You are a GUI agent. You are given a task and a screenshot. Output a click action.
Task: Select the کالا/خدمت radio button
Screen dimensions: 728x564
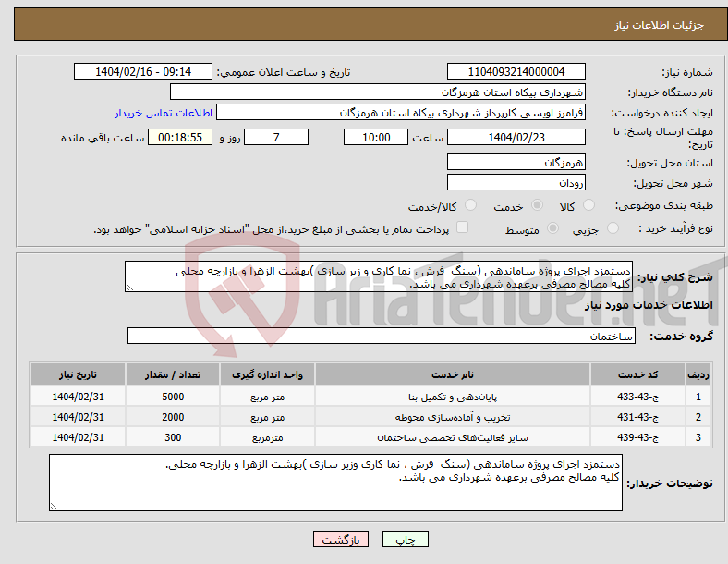point(470,205)
